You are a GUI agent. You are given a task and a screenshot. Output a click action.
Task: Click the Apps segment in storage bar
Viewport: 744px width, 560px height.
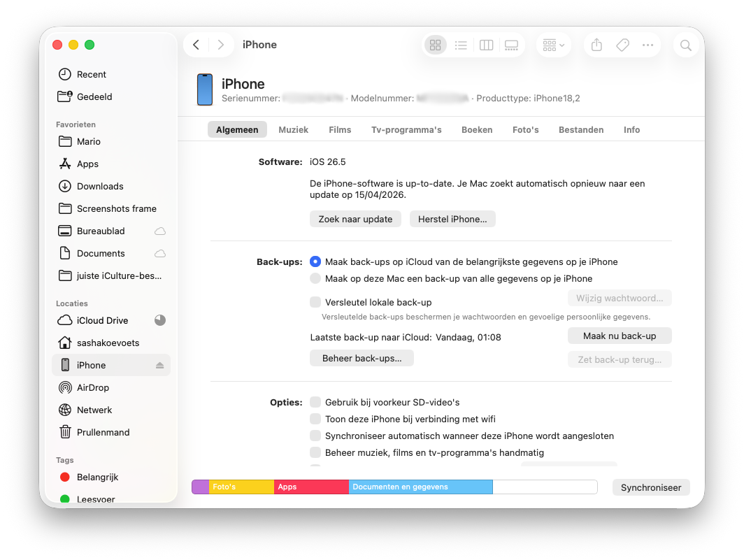coord(311,487)
